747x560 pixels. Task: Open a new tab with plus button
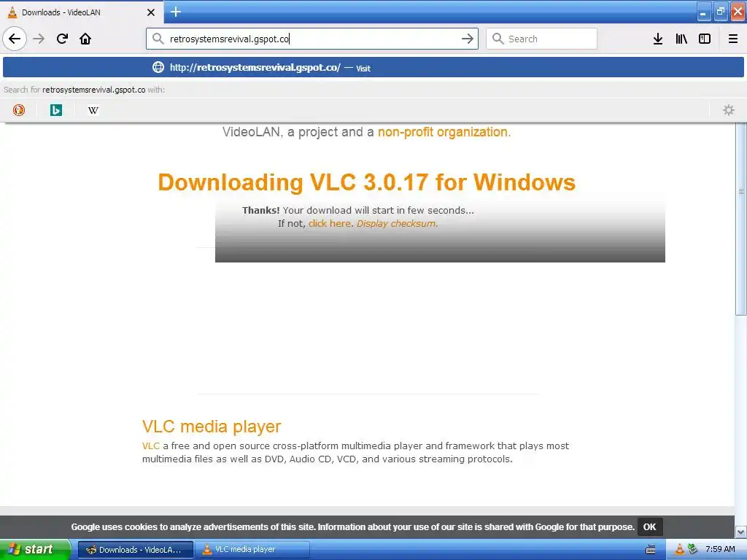(x=176, y=12)
